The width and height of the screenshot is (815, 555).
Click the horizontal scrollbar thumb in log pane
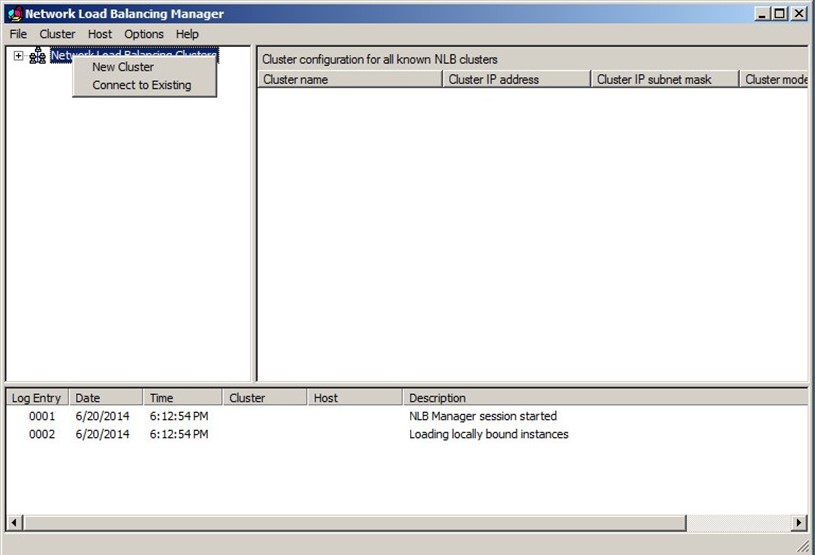coord(354,522)
